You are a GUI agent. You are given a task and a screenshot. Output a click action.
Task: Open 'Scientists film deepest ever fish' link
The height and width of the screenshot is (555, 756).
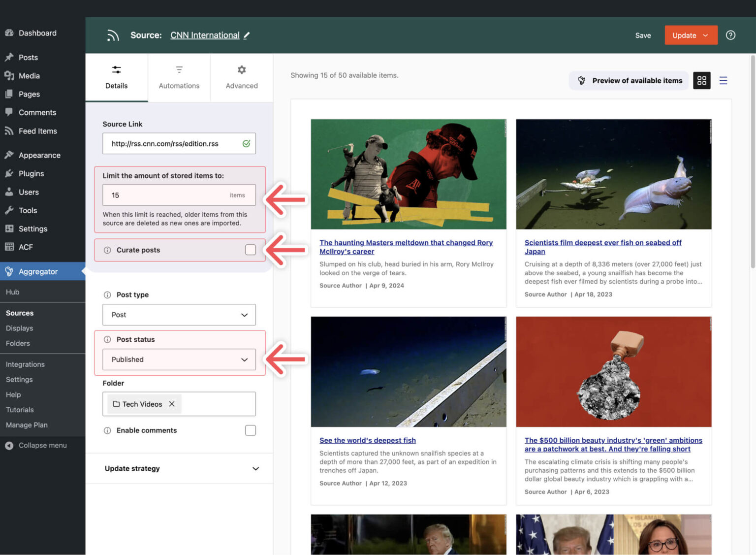pyautogui.click(x=603, y=247)
